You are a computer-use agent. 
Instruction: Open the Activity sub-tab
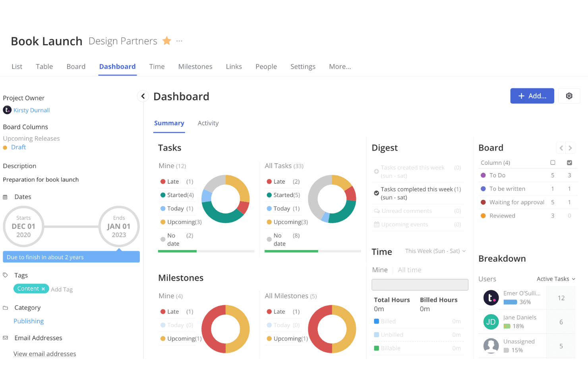[208, 123]
